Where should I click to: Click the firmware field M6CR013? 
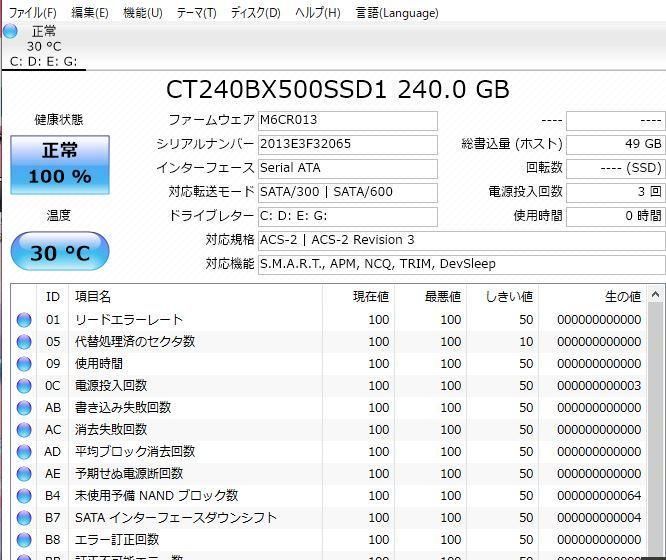click(x=347, y=121)
